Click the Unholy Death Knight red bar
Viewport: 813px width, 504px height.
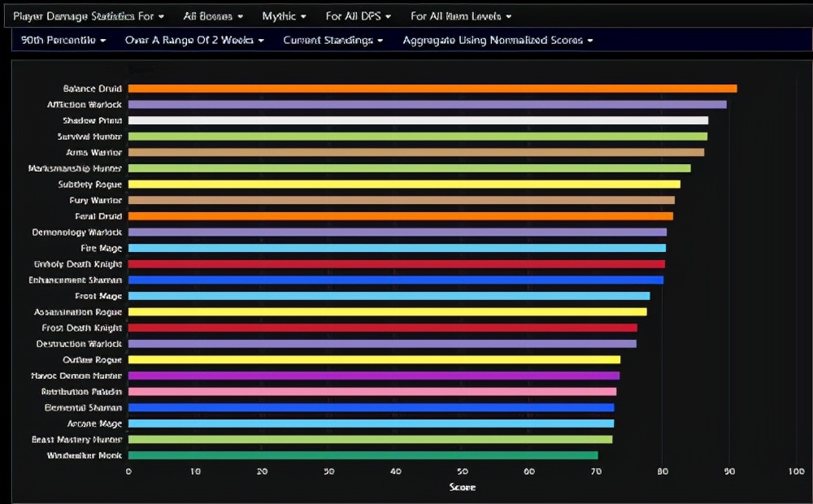396,264
